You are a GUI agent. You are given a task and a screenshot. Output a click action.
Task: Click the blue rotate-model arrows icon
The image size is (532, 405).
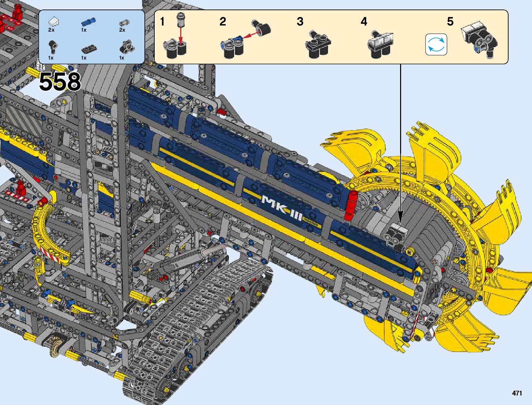436,45
